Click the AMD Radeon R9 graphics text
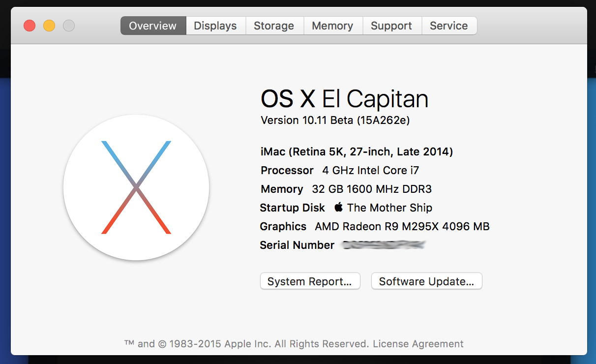The width and height of the screenshot is (596, 364). [402, 226]
